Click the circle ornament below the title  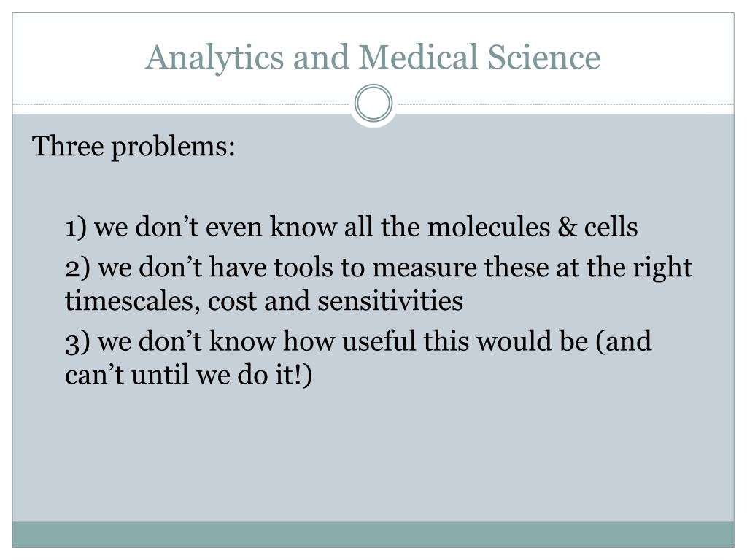point(373,103)
